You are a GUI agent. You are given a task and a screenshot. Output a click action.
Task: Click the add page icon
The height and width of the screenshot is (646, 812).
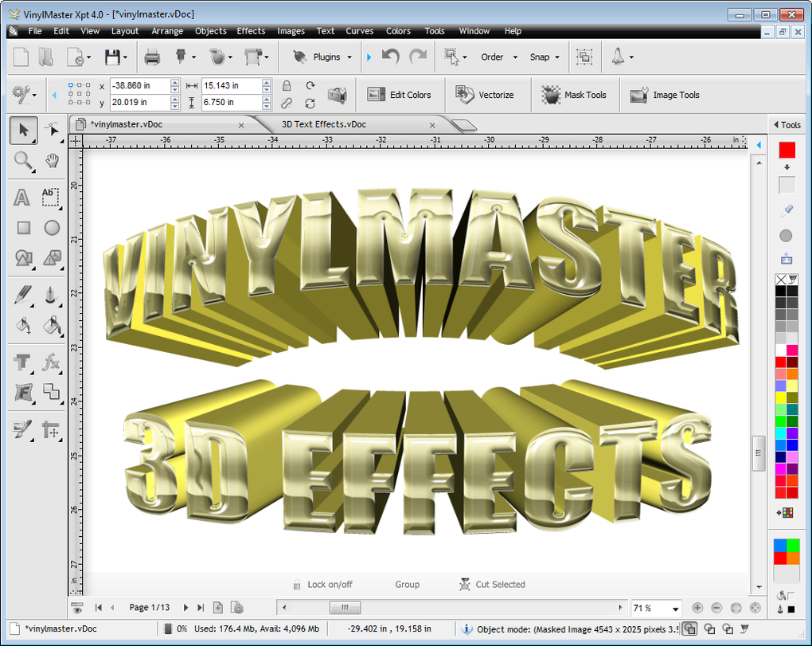point(218,608)
